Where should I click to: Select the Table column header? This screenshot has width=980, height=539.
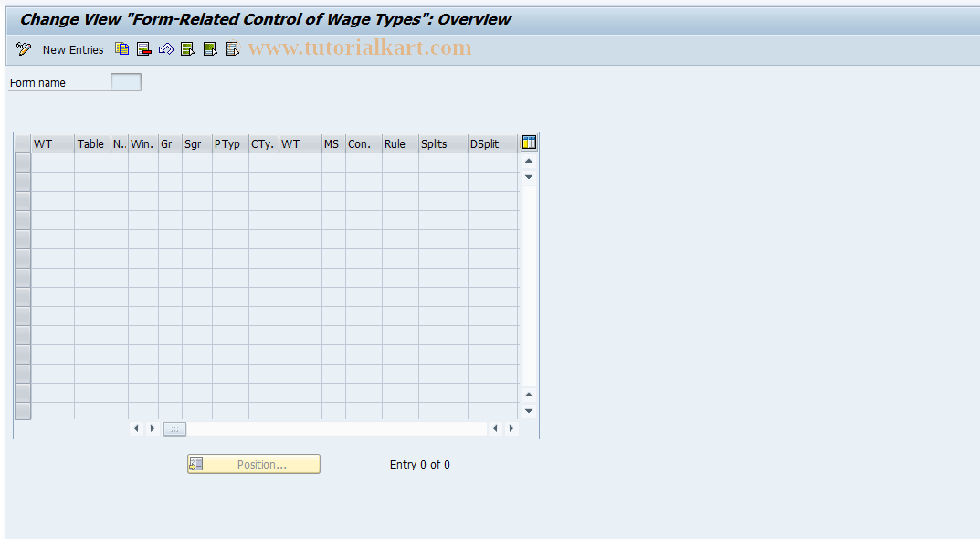(92, 143)
